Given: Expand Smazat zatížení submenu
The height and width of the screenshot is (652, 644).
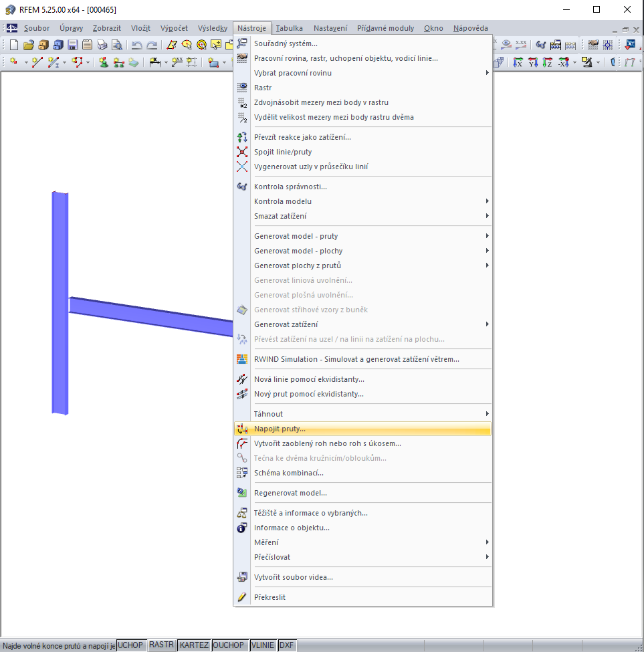Looking at the screenshot, I should [x=362, y=216].
